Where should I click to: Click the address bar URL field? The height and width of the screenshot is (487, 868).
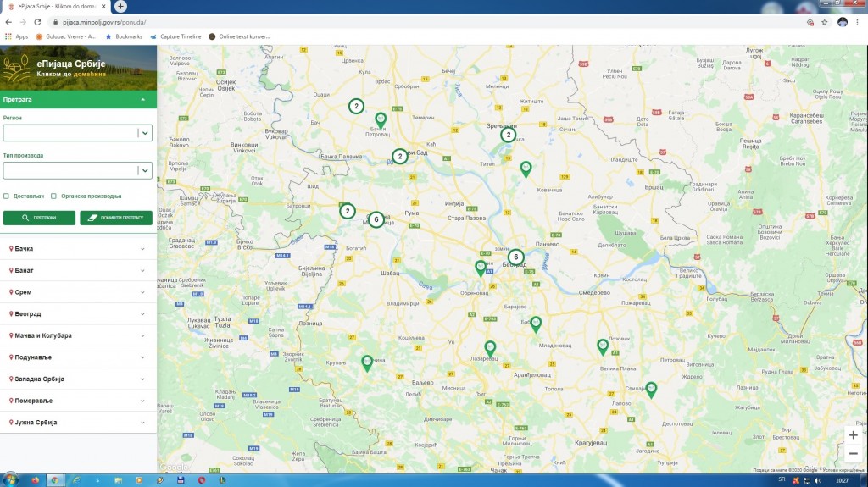point(426,22)
